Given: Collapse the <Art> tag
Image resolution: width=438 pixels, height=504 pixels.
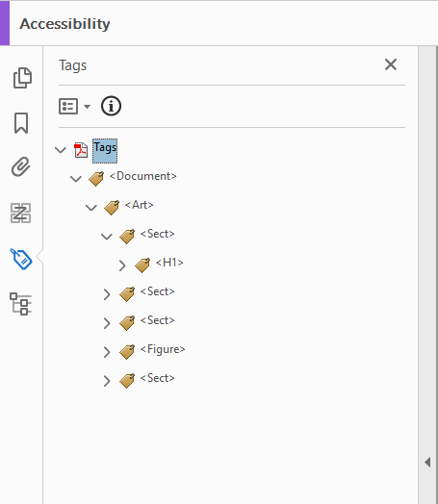Looking at the screenshot, I should tap(91, 208).
